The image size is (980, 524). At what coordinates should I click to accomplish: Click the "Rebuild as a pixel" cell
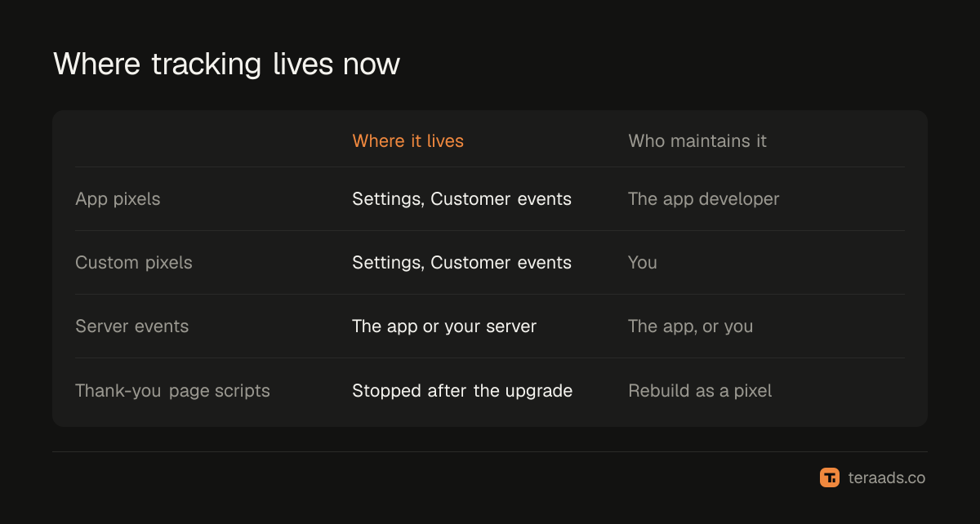[x=700, y=391]
